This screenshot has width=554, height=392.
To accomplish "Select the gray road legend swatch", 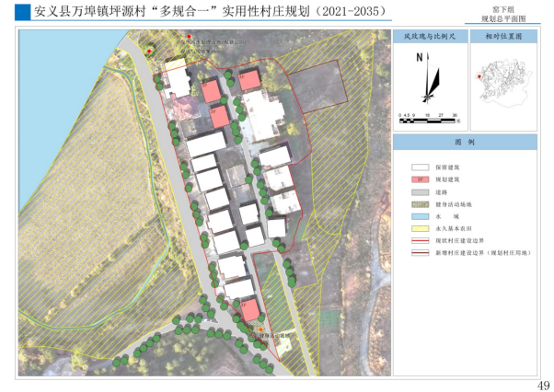I will click(419, 192).
